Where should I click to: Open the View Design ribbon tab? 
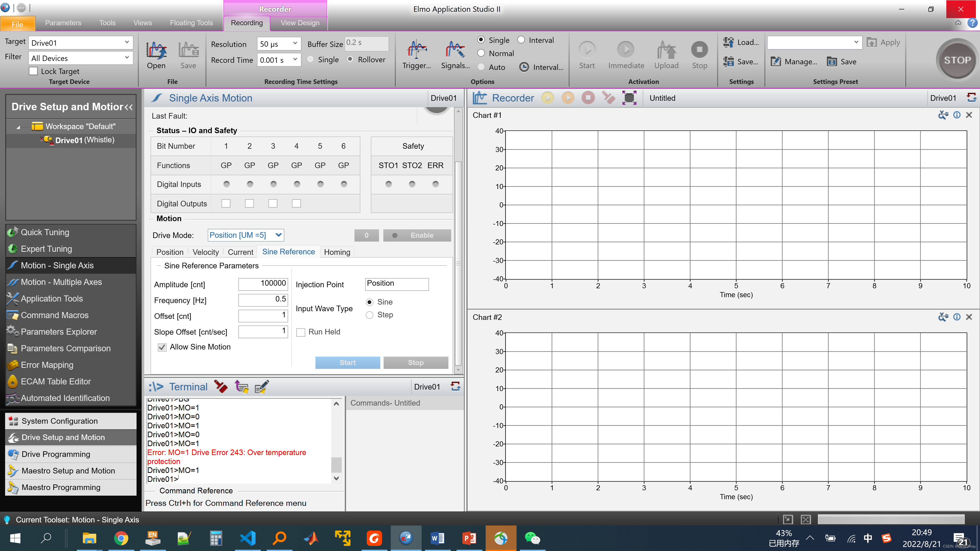300,23
